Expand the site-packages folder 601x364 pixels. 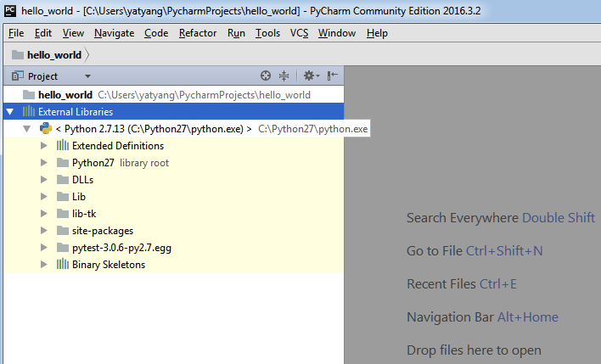click(x=43, y=230)
